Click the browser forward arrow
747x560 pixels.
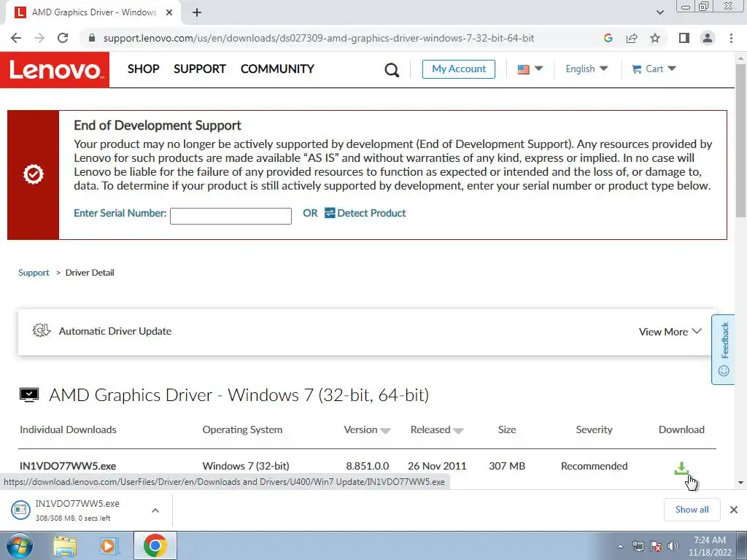[x=39, y=38]
